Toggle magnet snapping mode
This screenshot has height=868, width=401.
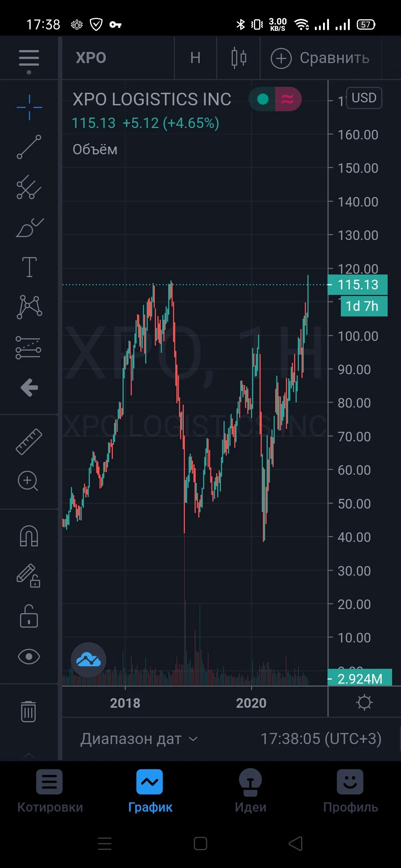[x=29, y=536]
